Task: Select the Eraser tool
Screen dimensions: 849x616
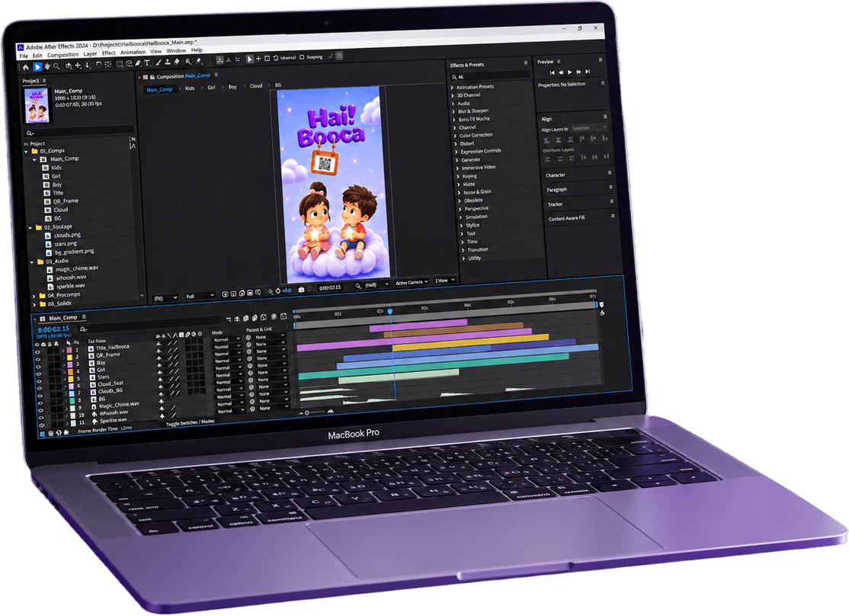Action: tap(177, 62)
